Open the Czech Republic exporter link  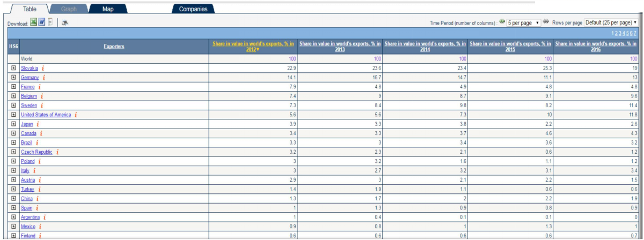pos(36,152)
